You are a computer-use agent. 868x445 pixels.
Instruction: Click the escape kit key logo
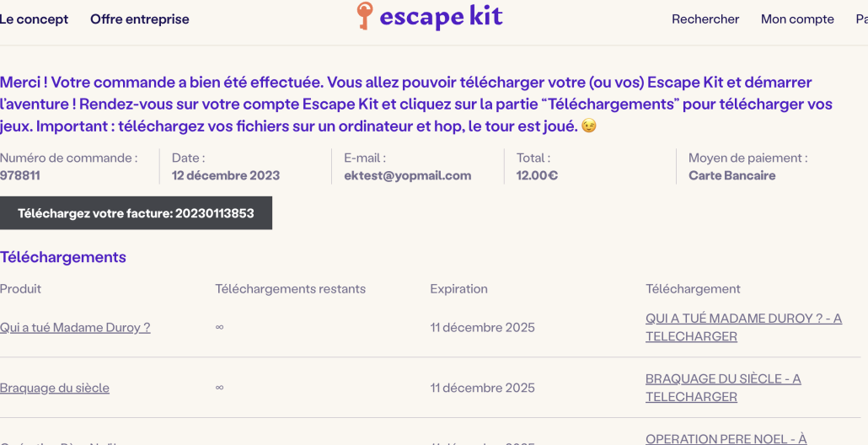[364, 15]
